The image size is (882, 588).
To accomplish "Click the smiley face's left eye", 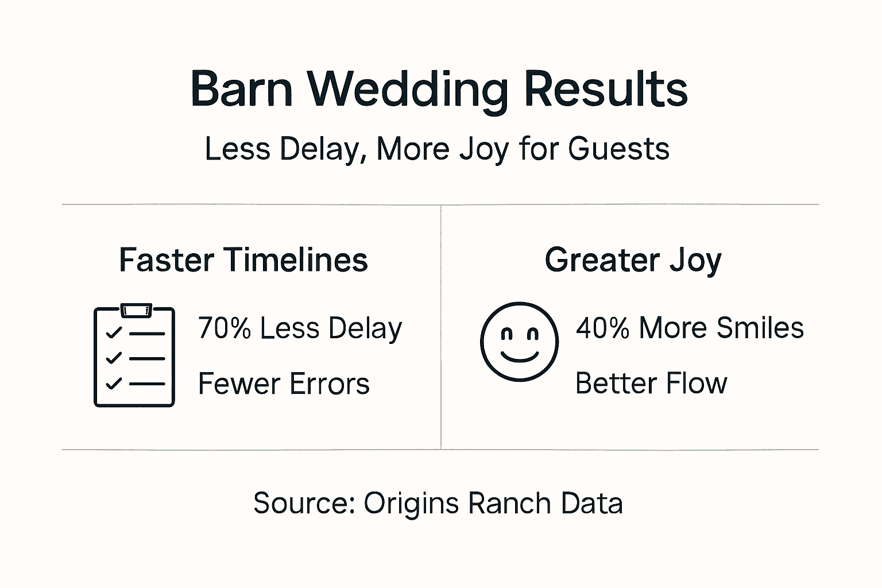I will point(506,334).
